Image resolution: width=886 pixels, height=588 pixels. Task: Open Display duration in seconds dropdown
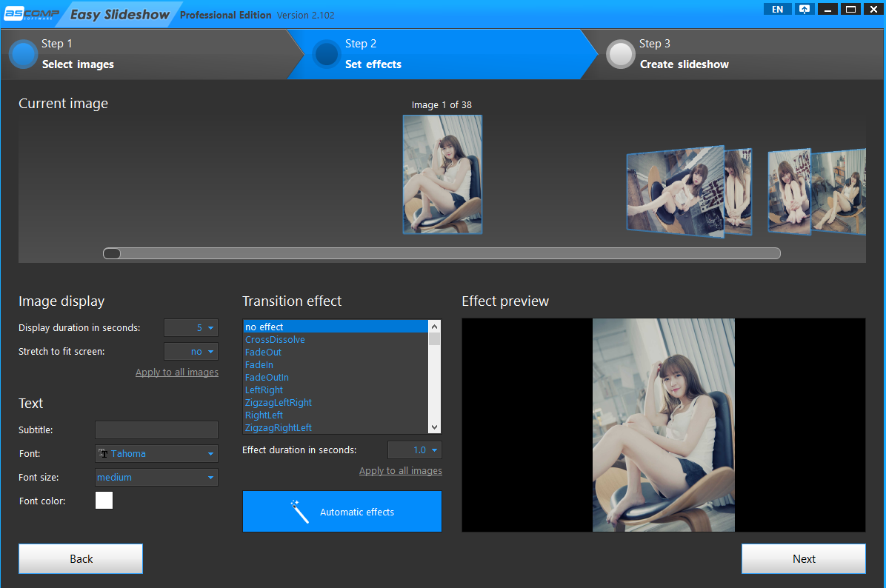pyautogui.click(x=191, y=327)
